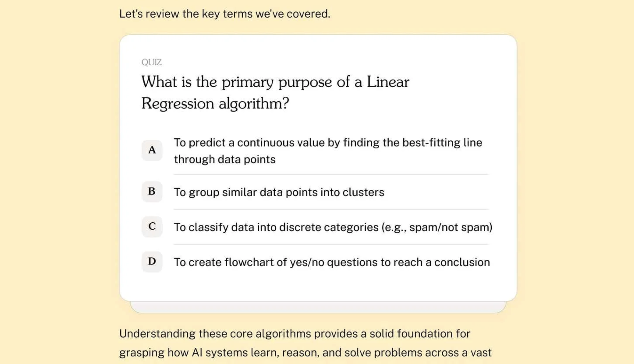Image resolution: width=634 pixels, height=364 pixels.
Task: Select the letter D answer badge
Action: click(152, 262)
